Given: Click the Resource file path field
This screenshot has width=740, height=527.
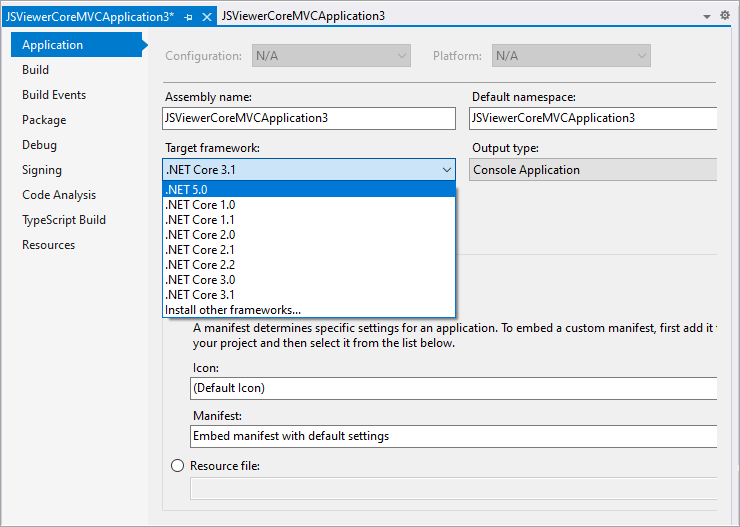Looking at the screenshot, I should coord(454,488).
